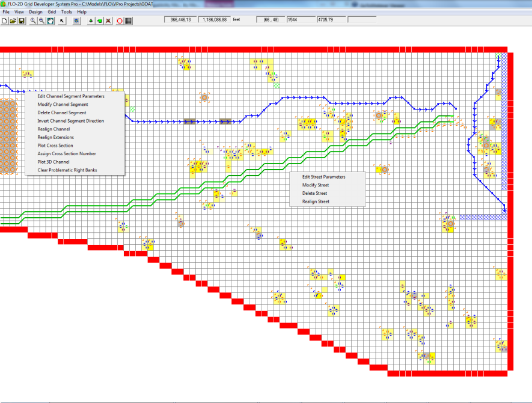The image size is (532, 403).
Task: Choose the arrow pointer selection tool
Action: 62,20
